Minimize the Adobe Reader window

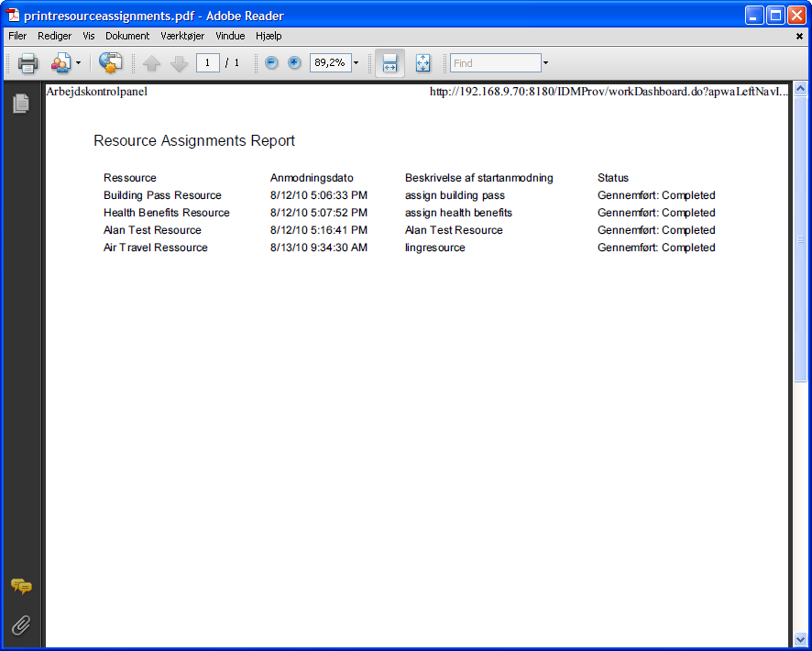coord(754,16)
